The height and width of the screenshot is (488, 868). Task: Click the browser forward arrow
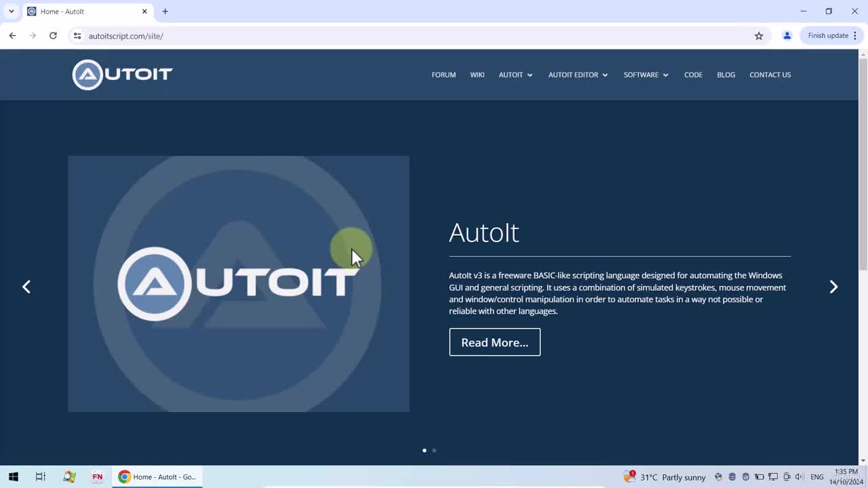coord(33,35)
